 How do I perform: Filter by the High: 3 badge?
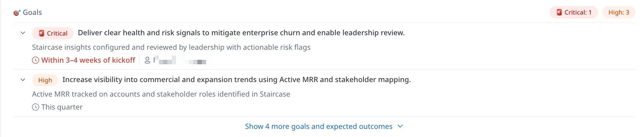click(619, 12)
